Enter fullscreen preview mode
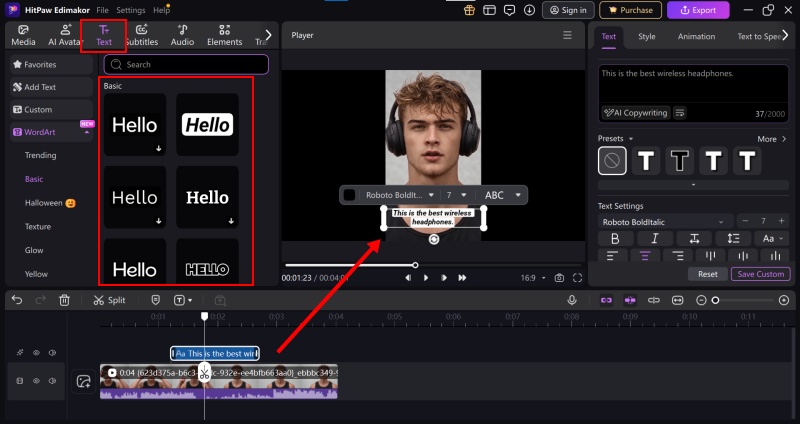800x424 pixels. coord(577,278)
